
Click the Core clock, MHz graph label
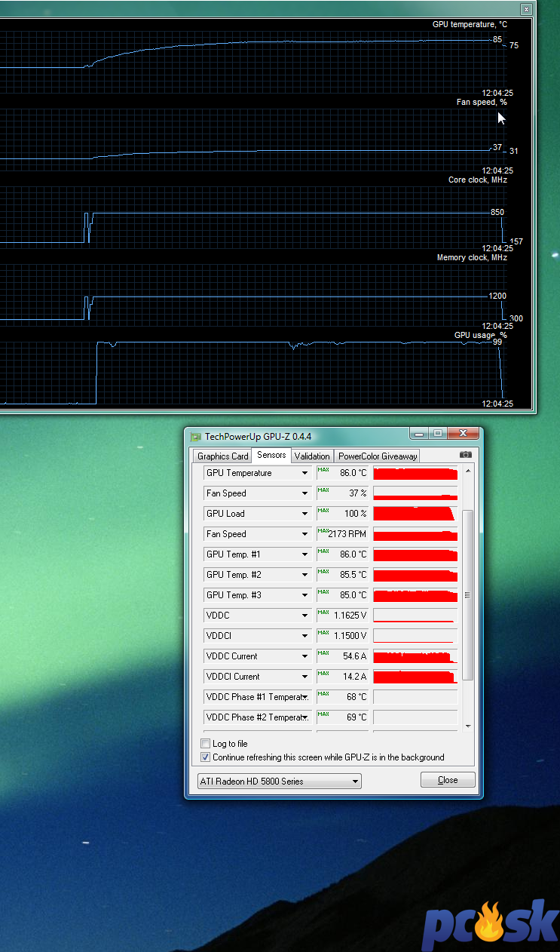click(478, 180)
